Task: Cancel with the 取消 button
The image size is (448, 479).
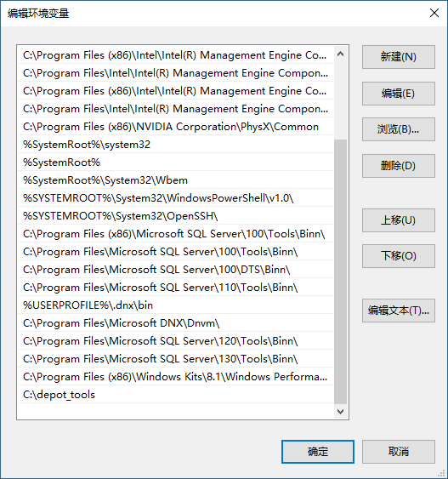Action: (398, 452)
